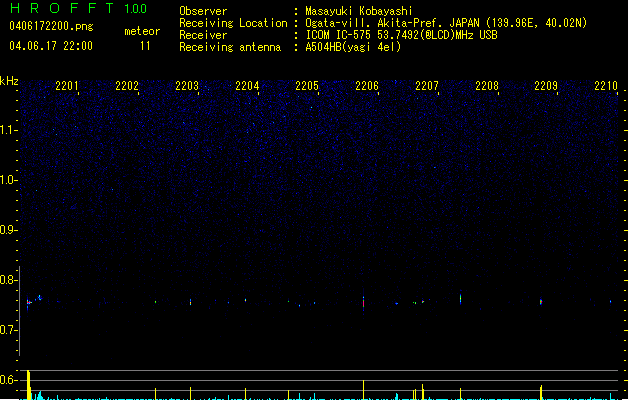The image size is (629, 400).
Task: Click the 2207 time marker
Action: (427, 86)
